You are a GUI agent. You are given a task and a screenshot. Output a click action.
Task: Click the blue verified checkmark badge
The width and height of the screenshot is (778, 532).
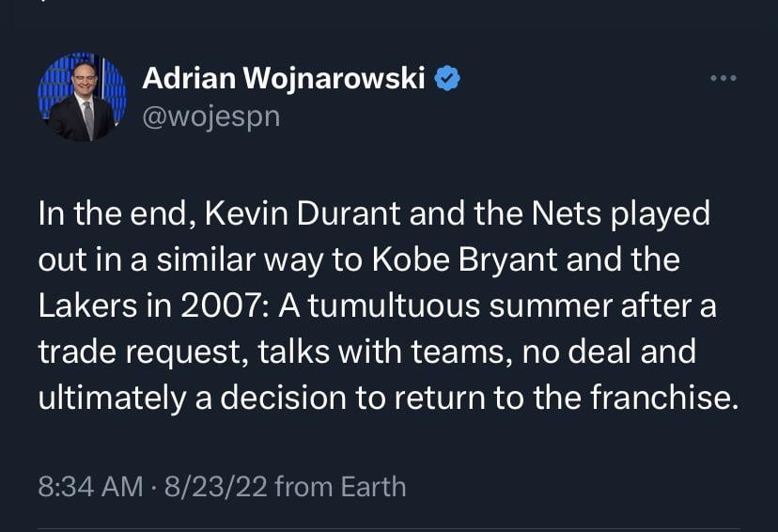tap(447, 80)
